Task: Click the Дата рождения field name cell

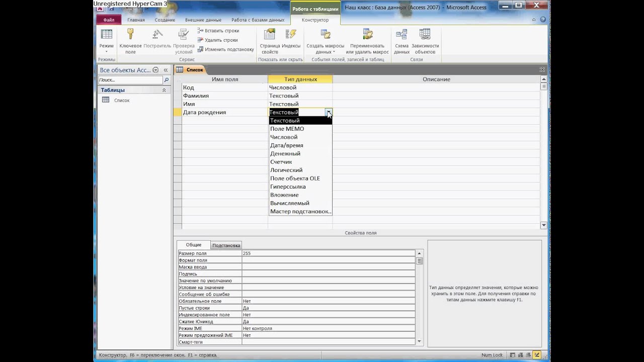Action: click(x=225, y=112)
